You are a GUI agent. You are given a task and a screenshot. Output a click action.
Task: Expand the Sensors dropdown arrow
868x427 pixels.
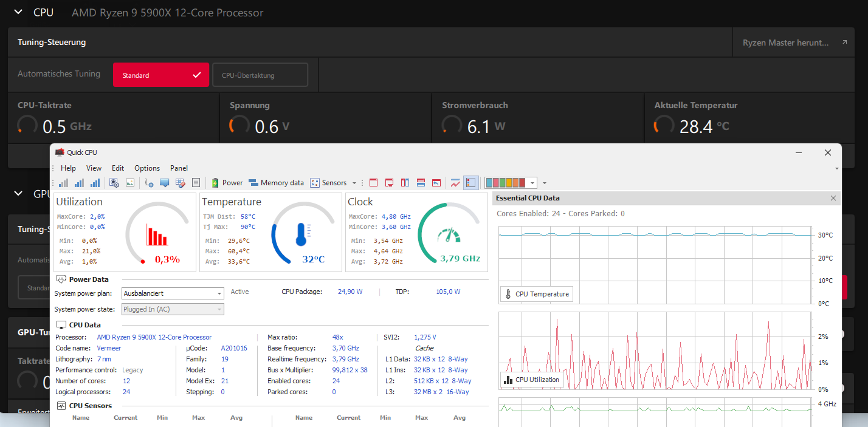coord(354,183)
